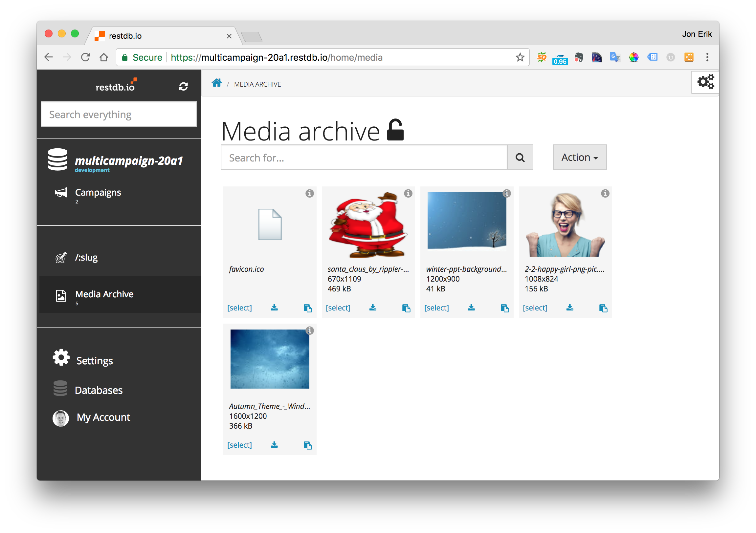
Task: Click the info button on winter-ppt-background image
Action: 506,193
